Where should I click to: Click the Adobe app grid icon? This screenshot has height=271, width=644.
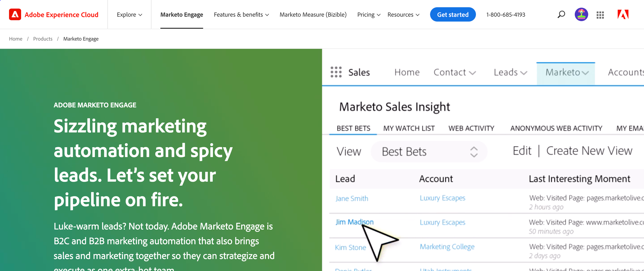pyautogui.click(x=600, y=15)
